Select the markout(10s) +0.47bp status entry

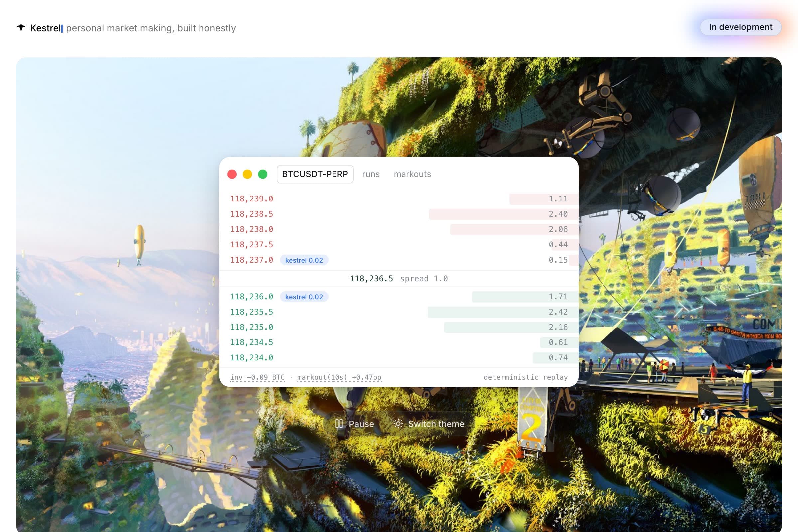pos(339,377)
